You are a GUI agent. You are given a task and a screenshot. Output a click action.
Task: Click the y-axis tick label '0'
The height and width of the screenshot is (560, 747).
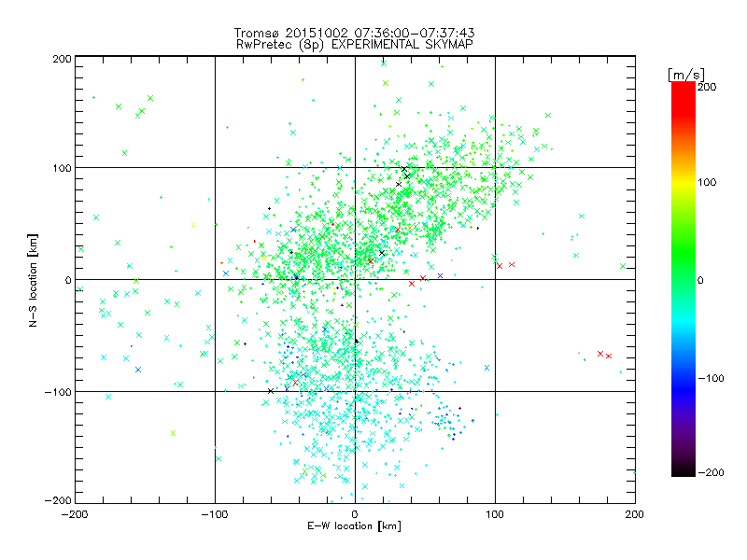pos(68,280)
